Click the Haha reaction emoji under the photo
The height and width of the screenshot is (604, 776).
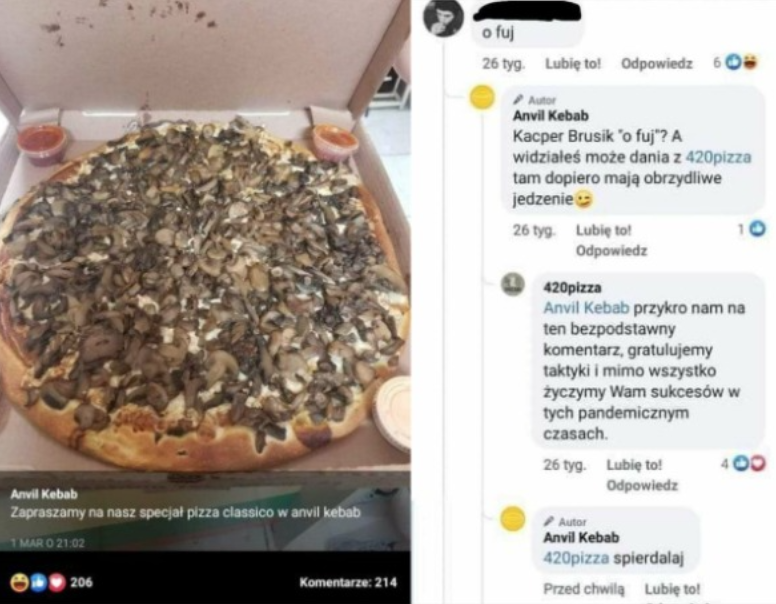[19, 583]
